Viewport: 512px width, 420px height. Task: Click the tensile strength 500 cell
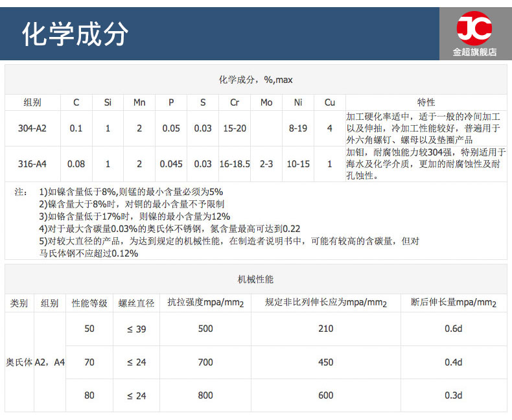205,329
